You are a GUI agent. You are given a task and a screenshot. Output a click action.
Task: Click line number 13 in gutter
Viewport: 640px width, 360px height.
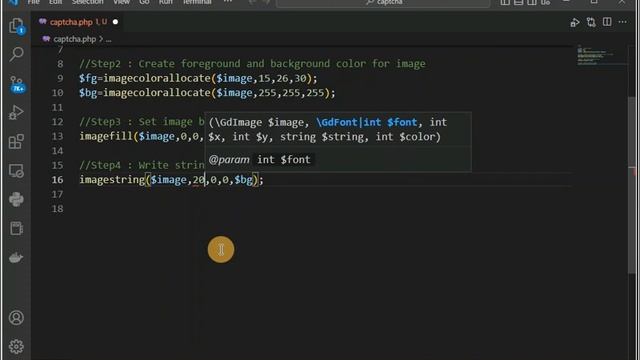tap(58, 136)
